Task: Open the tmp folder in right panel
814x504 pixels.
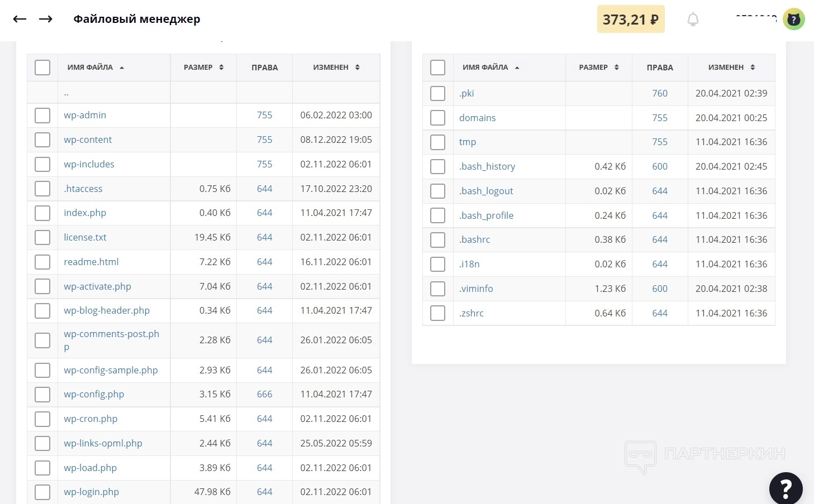Action: [x=468, y=142]
